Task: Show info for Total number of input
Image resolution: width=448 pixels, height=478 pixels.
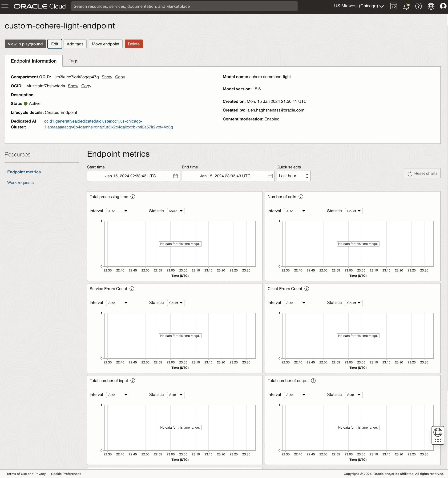Action: 133,381
